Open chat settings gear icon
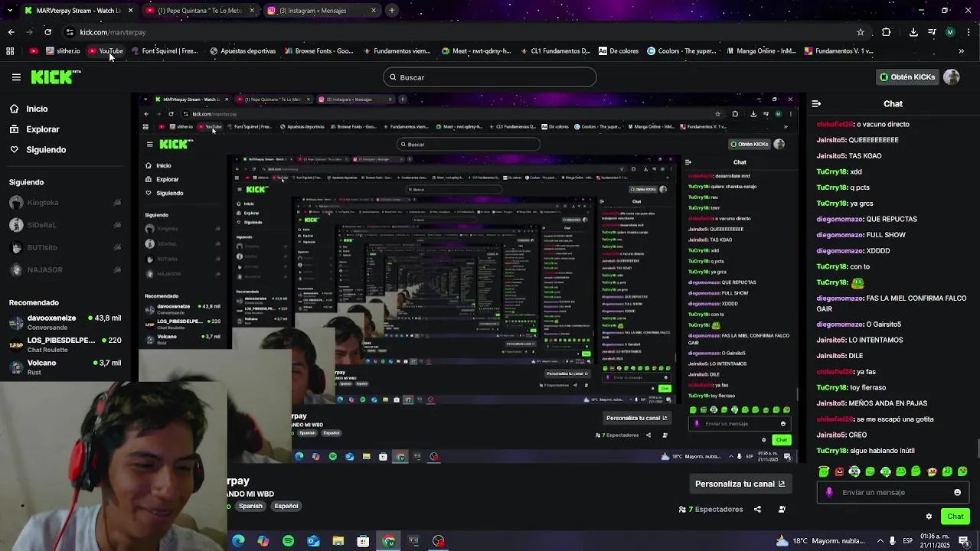The height and width of the screenshot is (551, 980). pyautogui.click(x=929, y=517)
